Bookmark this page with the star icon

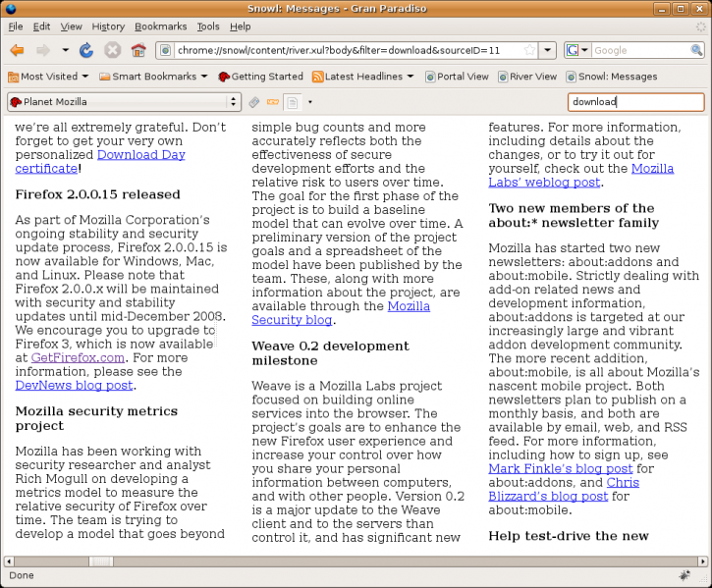pos(529,50)
